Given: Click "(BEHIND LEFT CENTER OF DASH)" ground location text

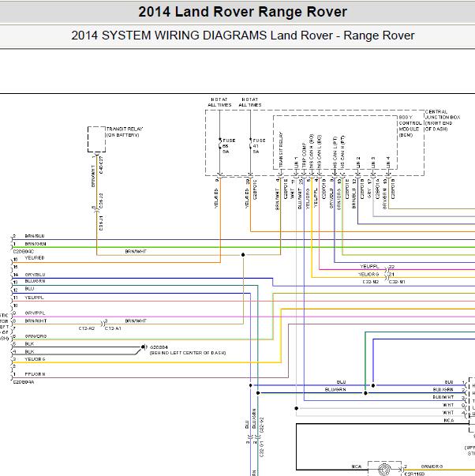Looking at the screenshot, I should click(x=188, y=353).
